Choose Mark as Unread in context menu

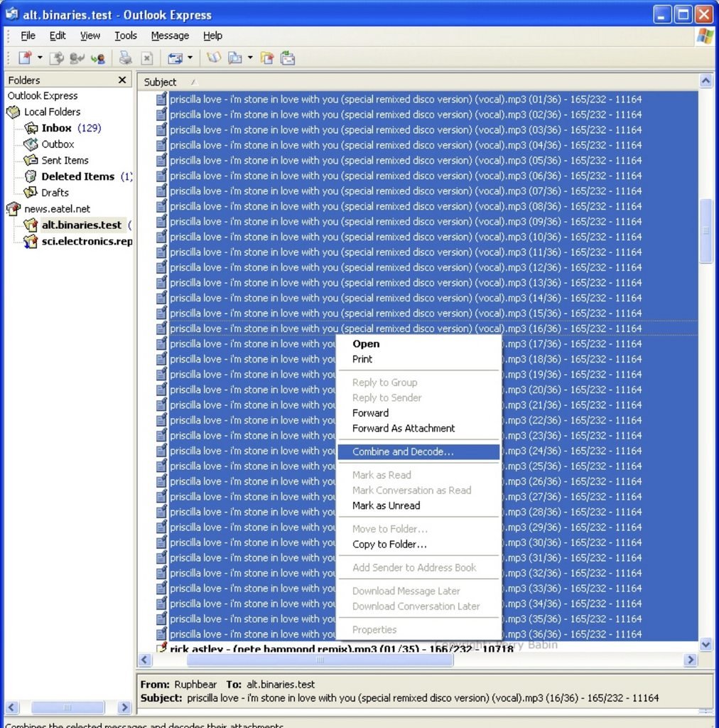pos(419,505)
